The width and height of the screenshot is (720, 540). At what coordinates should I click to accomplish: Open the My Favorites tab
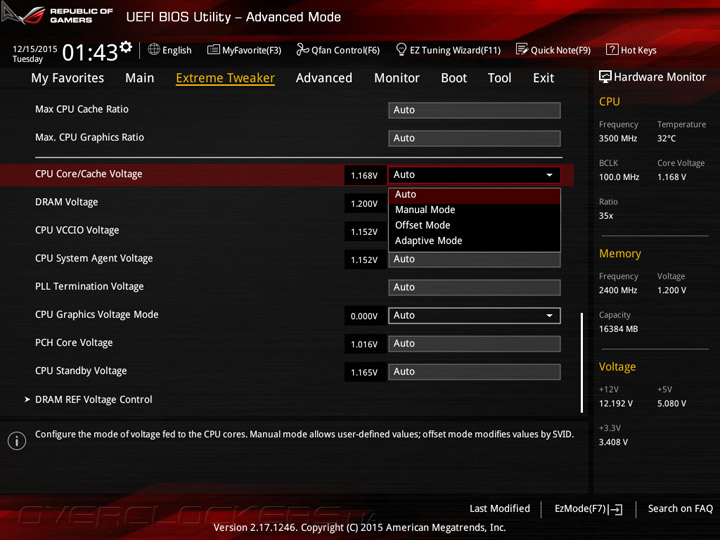[x=68, y=78]
